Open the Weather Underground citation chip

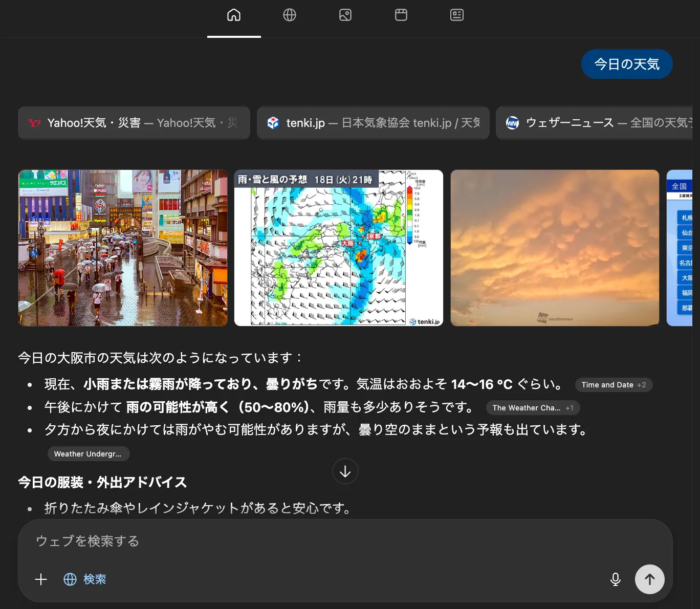(88, 454)
